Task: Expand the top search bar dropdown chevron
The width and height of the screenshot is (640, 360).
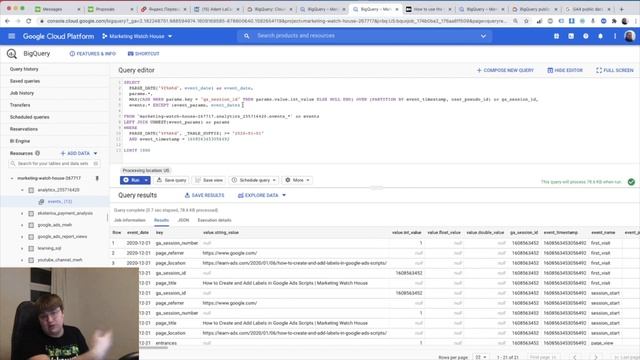Action: (483, 36)
